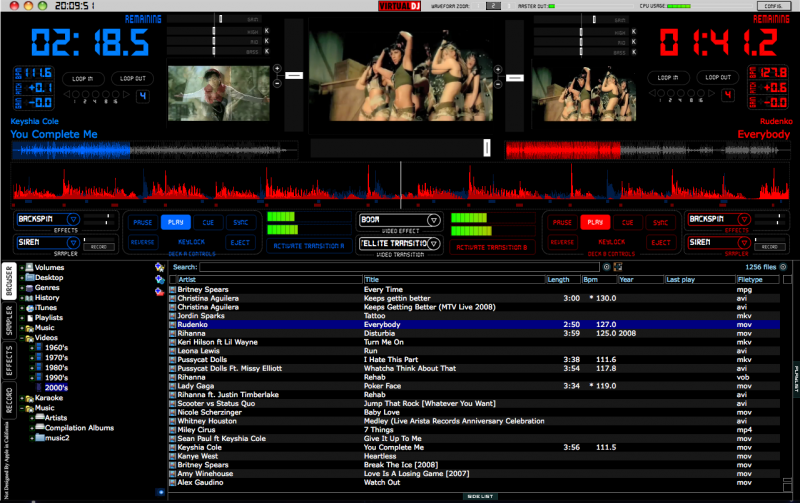Sync deck A tempo
The width and height of the screenshot is (800, 503).
click(241, 222)
